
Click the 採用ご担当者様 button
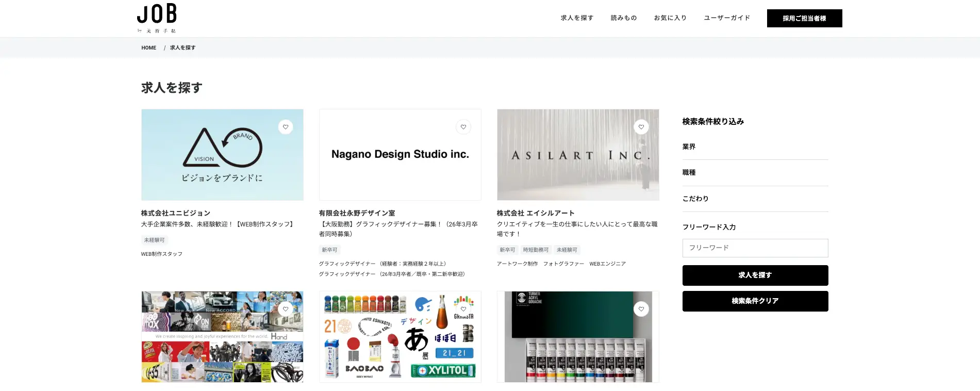click(804, 19)
